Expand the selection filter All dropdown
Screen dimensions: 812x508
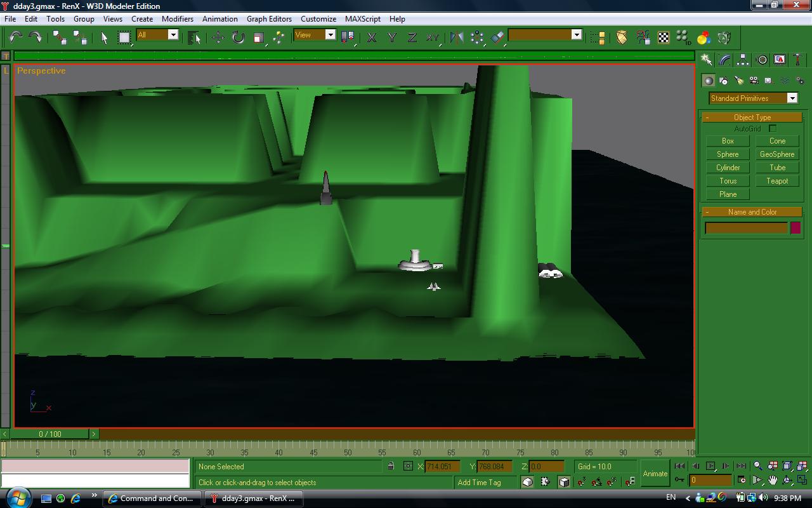173,35
